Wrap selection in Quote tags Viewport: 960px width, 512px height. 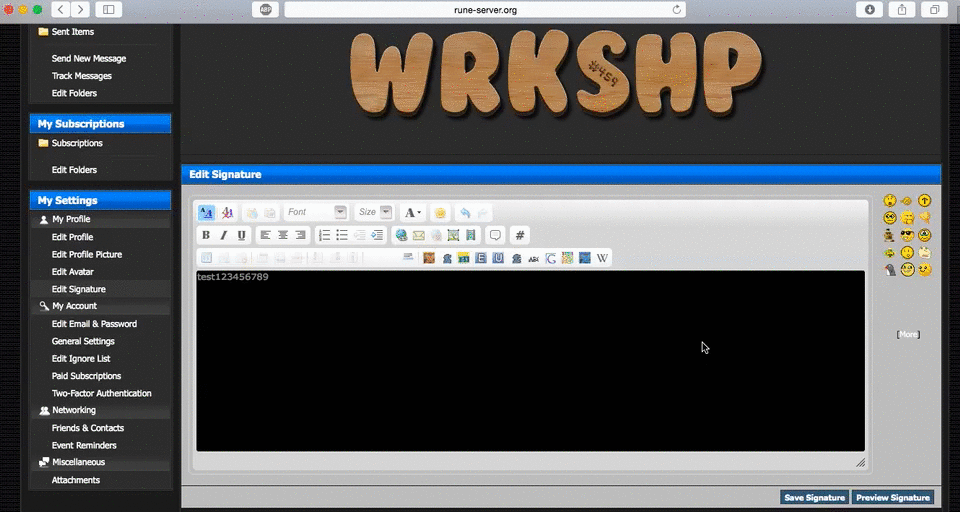(x=495, y=235)
